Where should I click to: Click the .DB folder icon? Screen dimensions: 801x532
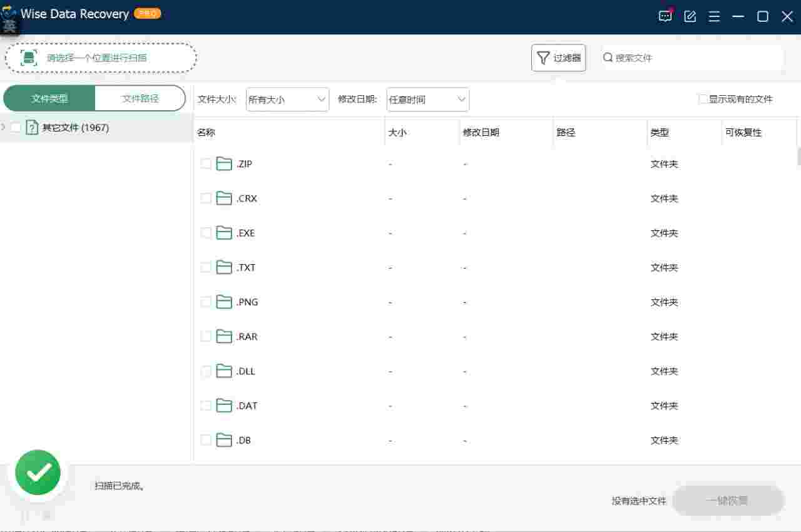224,440
